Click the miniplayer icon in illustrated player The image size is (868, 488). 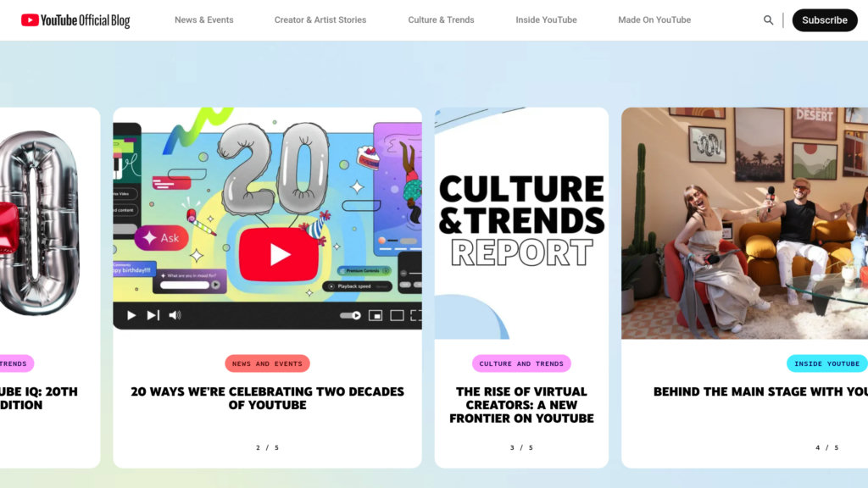375,315
